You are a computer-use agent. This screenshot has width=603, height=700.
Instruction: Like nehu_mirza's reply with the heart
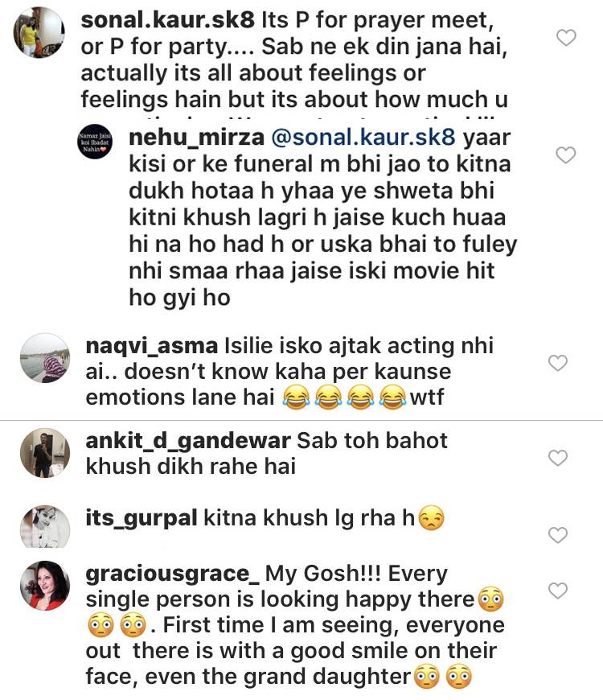point(567,155)
